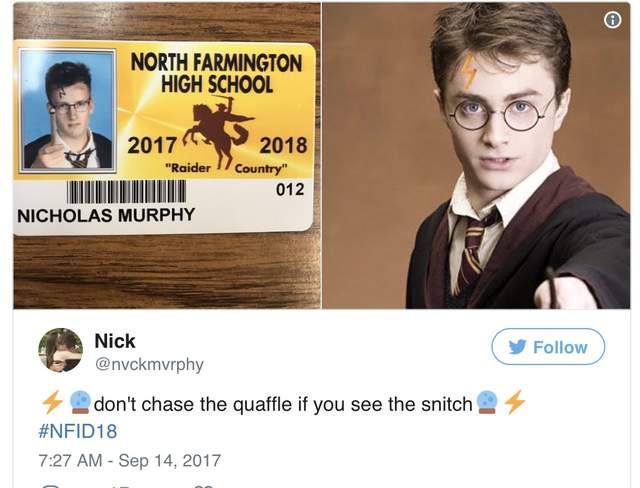Viewport: 640px width, 488px height.
Task: Click the info icon on the photo
Action: point(612,20)
